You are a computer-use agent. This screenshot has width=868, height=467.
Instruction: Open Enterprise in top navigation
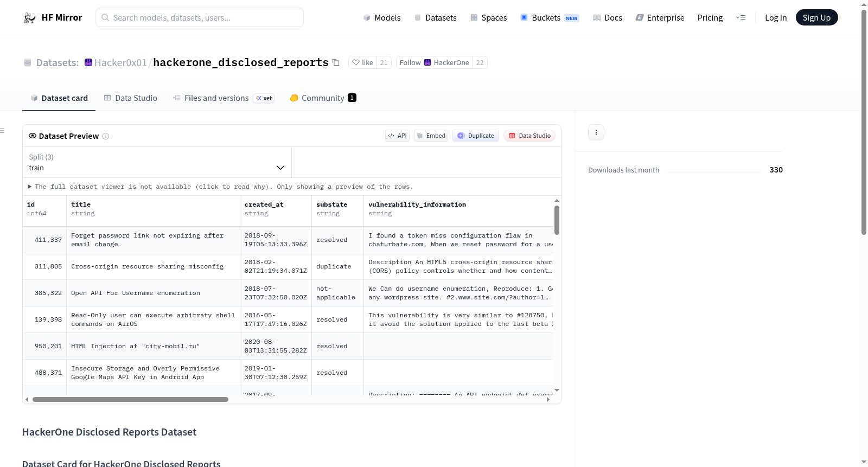pyautogui.click(x=660, y=18)
